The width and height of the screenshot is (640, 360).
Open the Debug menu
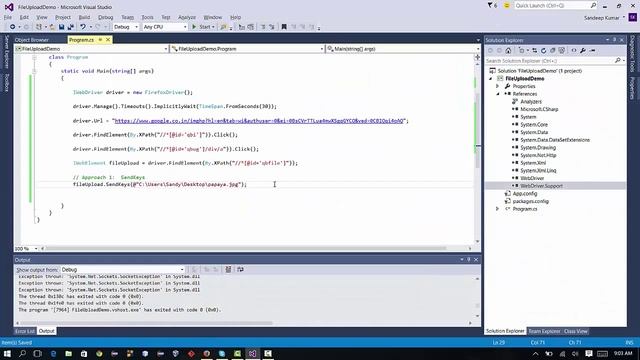click(x=106, y=17)
